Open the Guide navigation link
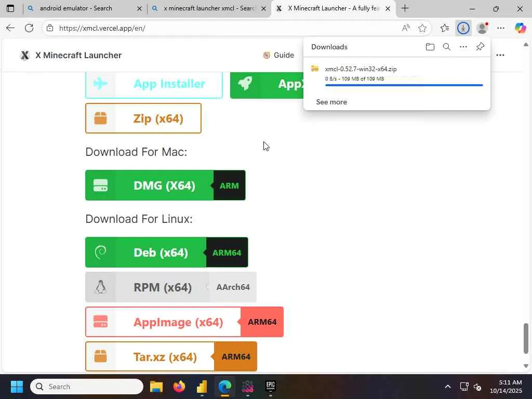The image size is (532, 399). (x=278, y=55)
